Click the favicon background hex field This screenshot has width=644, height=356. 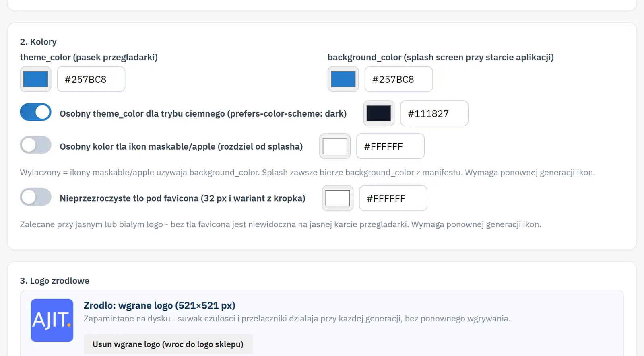click(393, 198)
